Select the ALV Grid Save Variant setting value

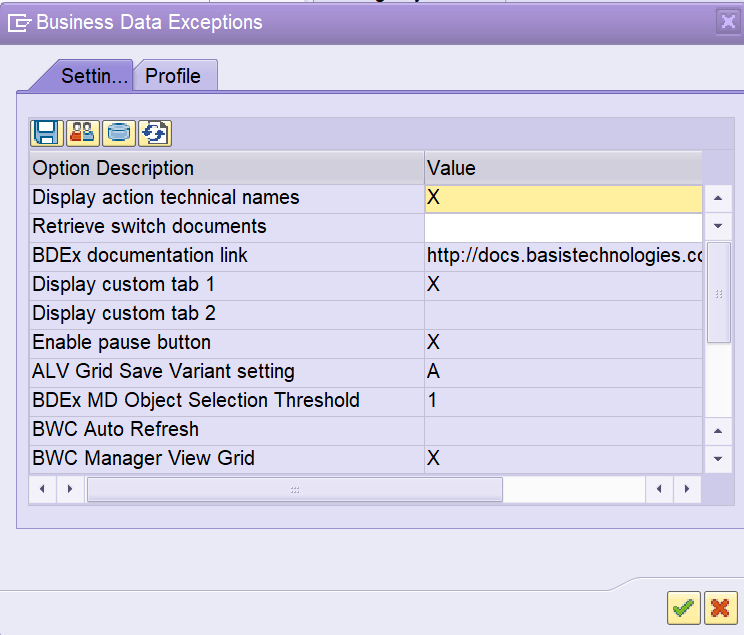click(563, 372)
